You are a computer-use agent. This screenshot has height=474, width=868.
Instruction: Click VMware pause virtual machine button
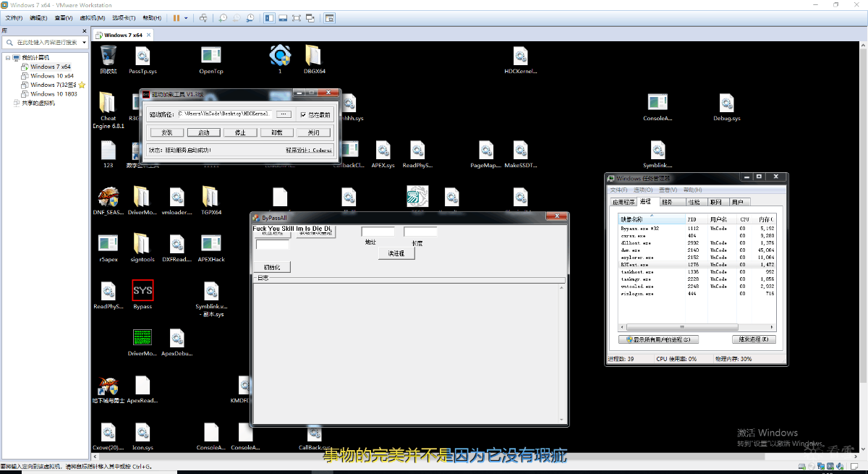[x=176, y=17]
